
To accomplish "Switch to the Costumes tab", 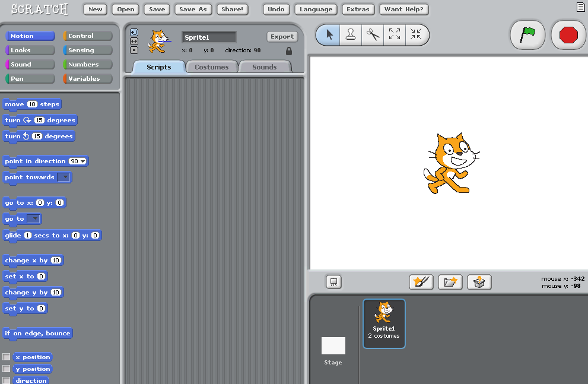I will point(211,66).
